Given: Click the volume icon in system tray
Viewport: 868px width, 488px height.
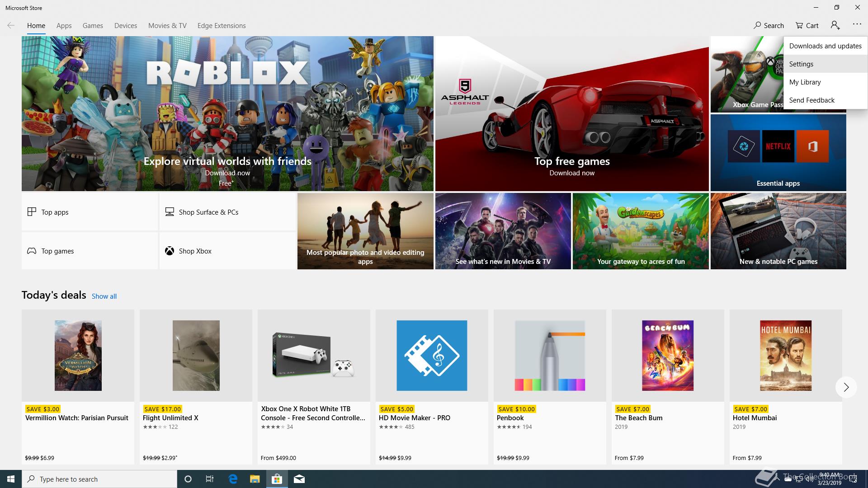Looking at the screenshot, I should coord(809,479).
